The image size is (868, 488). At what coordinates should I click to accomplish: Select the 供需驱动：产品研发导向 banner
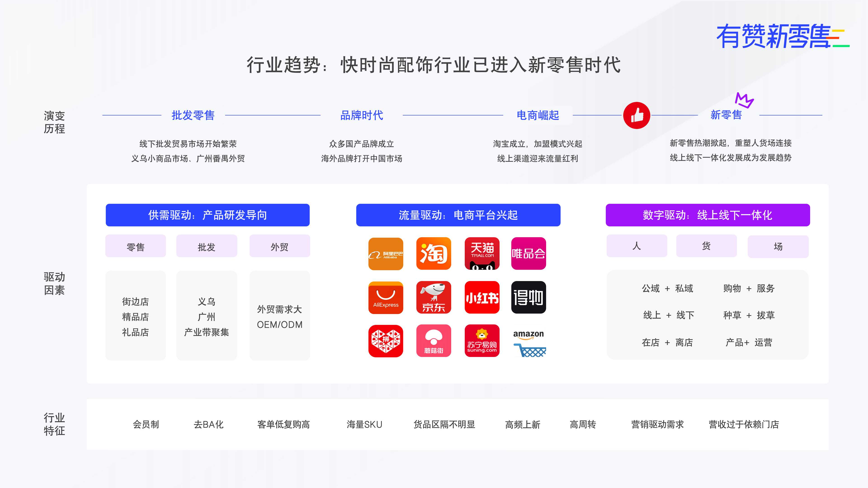coord(208,215)
